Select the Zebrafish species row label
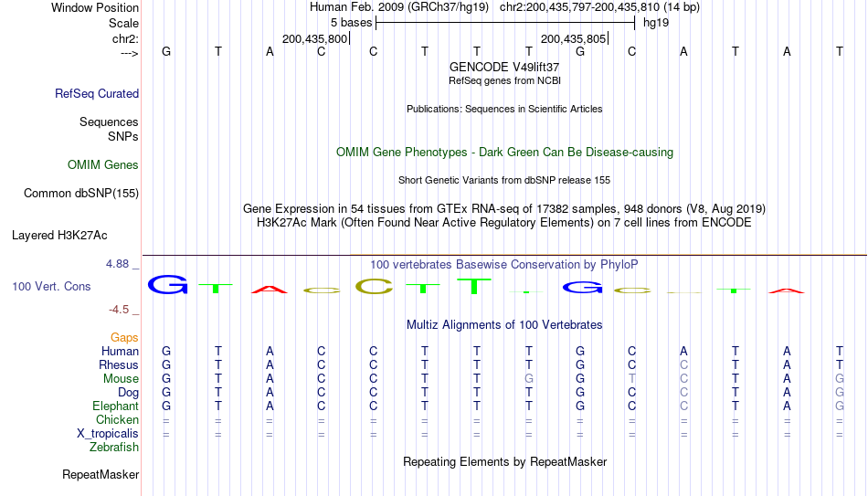 click(x=114, y=447)
